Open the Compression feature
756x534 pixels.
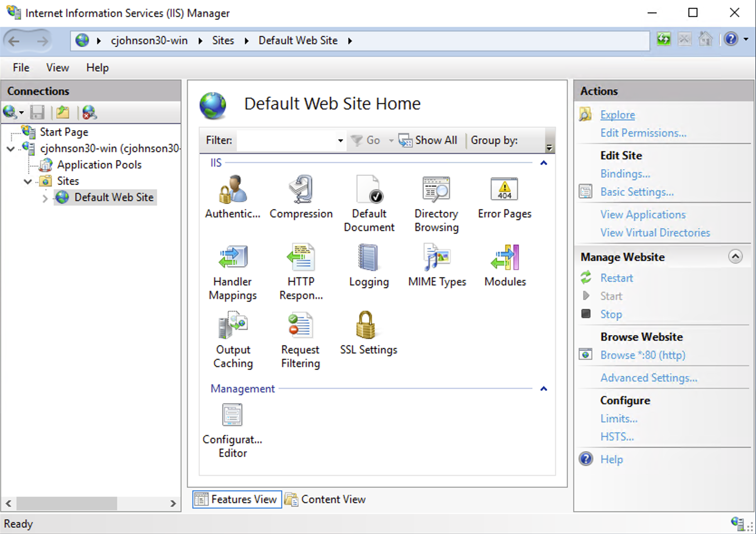[301, 197]
